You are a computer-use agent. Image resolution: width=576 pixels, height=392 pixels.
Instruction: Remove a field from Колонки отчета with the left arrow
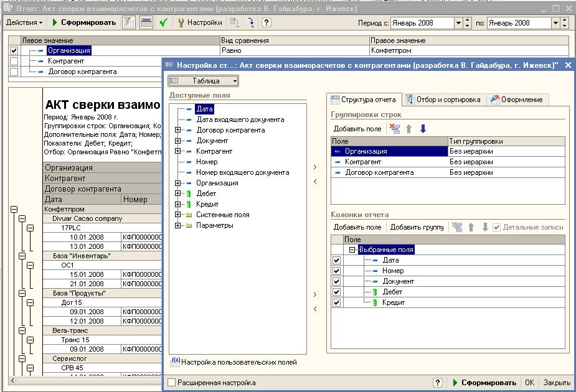click(x=315, y=309)
